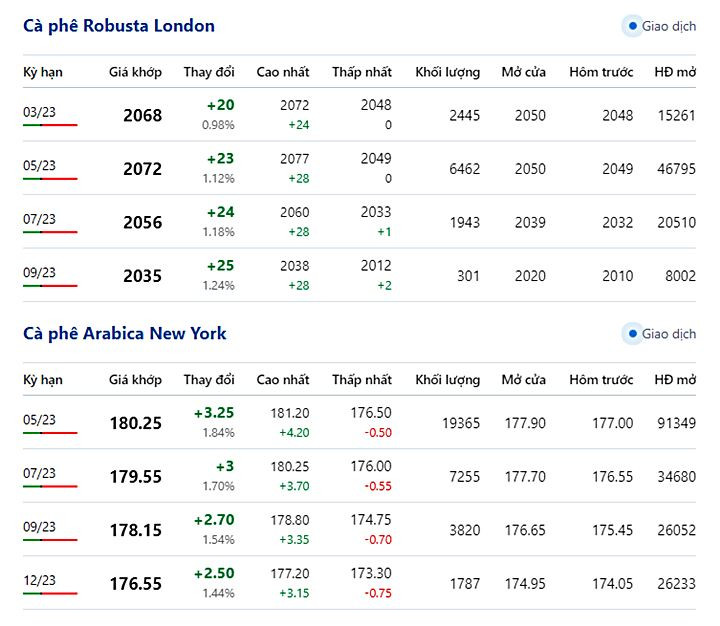Click the Arabica New York Giao dịch status dot
The height and width of the screenshot is (626, 720).
pyautogui.click(x=632, y=334)
